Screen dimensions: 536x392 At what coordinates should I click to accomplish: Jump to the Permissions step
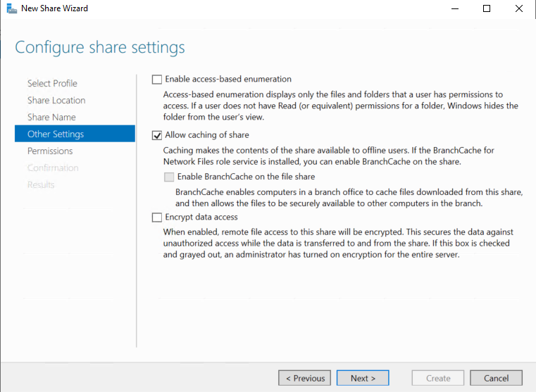pyautogui.click(x=50, y=151)
